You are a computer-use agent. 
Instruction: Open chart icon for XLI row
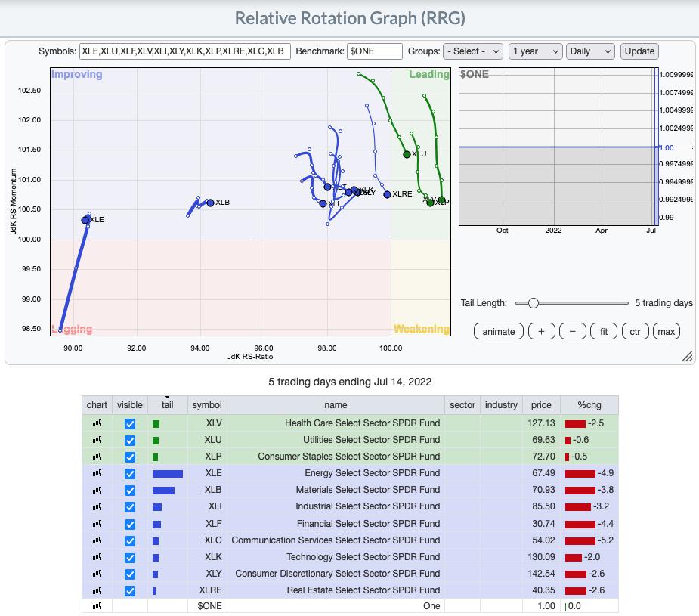(97, 507)
